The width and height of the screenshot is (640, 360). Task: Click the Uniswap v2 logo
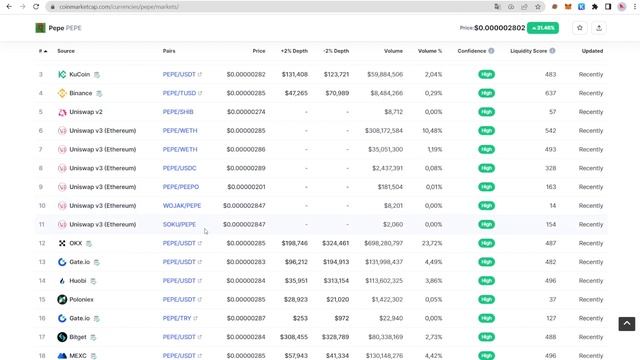pyautogui.click(x=62, y=112)
